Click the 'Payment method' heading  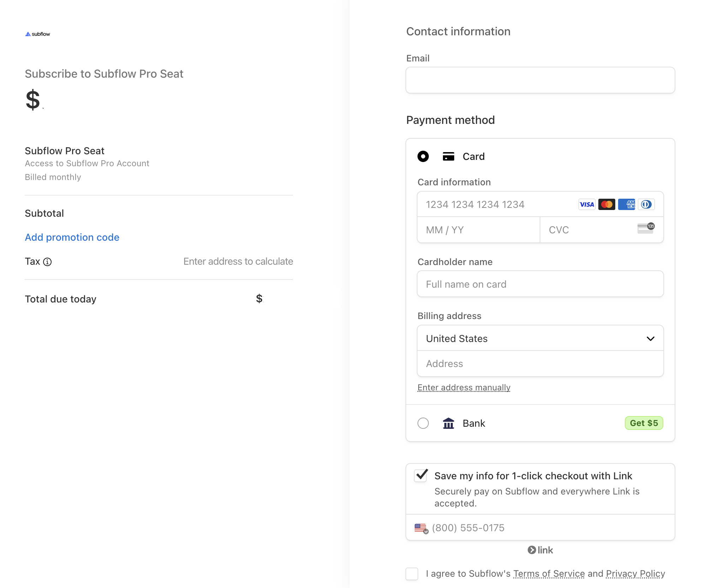point(450,120)
